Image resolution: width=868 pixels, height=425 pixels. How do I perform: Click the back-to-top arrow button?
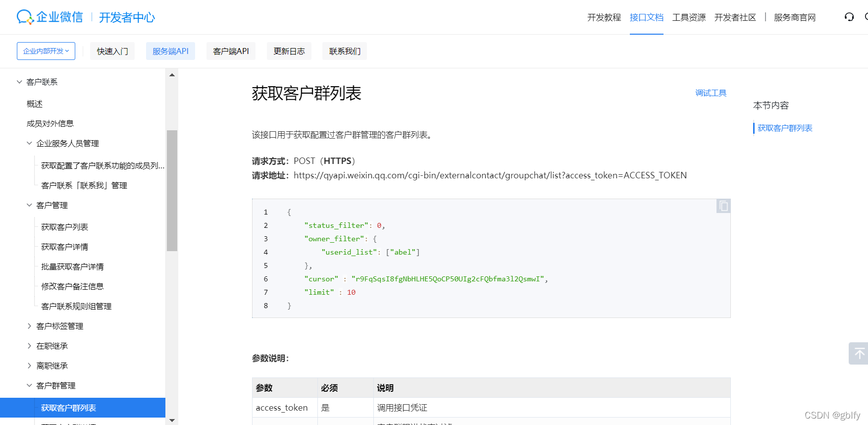(859, 353)
